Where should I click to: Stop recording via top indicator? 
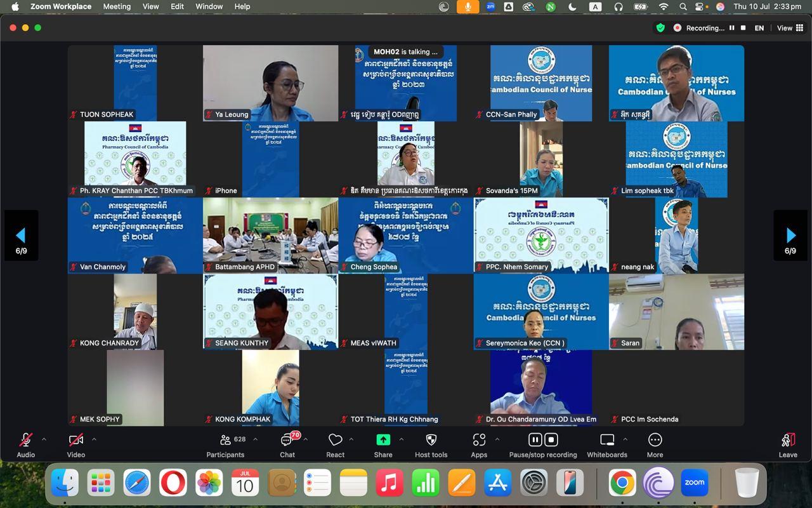(743, 28)
